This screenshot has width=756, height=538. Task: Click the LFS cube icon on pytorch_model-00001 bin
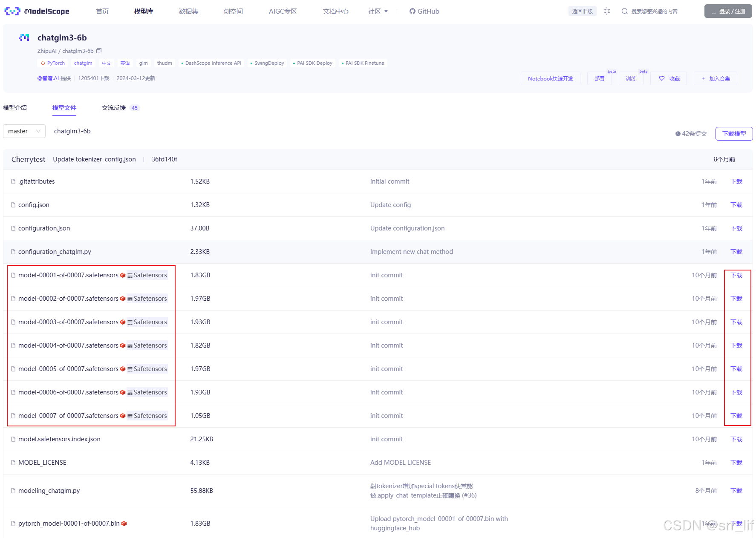(x=124, y=524)
